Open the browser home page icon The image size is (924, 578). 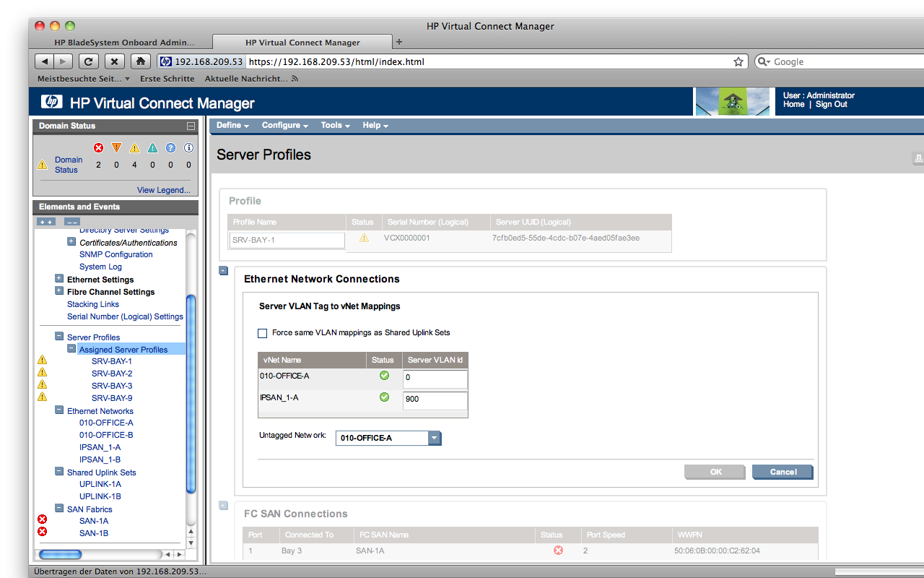point(141,61)
